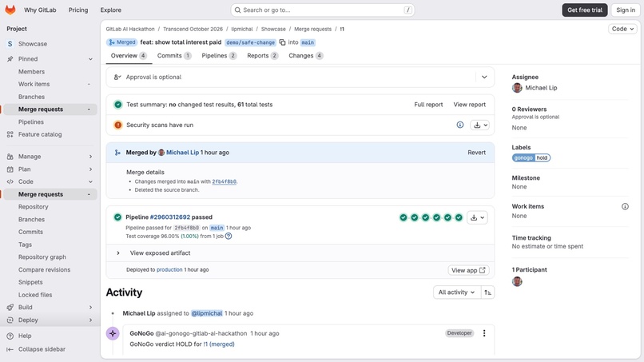Expand the Manage menu chevron
This screenshot has height=362, width=644.
pyautogui.click(x=90, y=157)
